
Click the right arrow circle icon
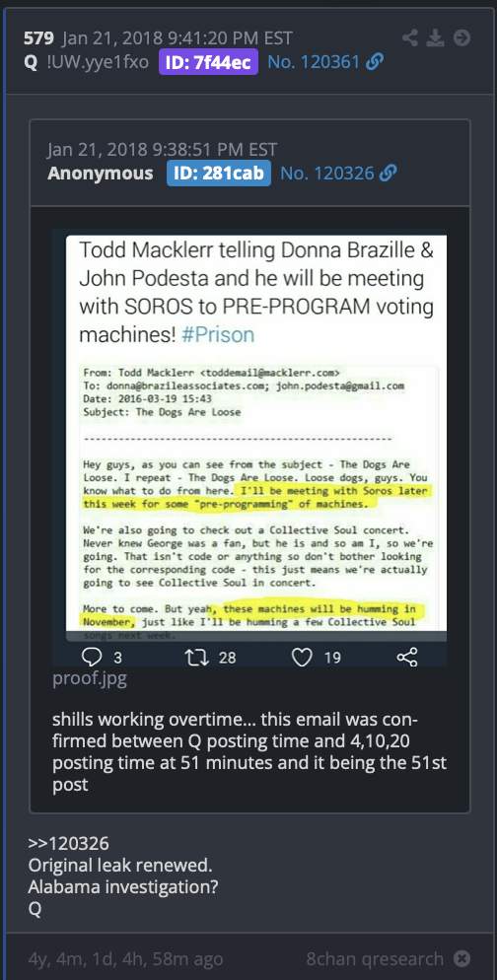point(461,38)
